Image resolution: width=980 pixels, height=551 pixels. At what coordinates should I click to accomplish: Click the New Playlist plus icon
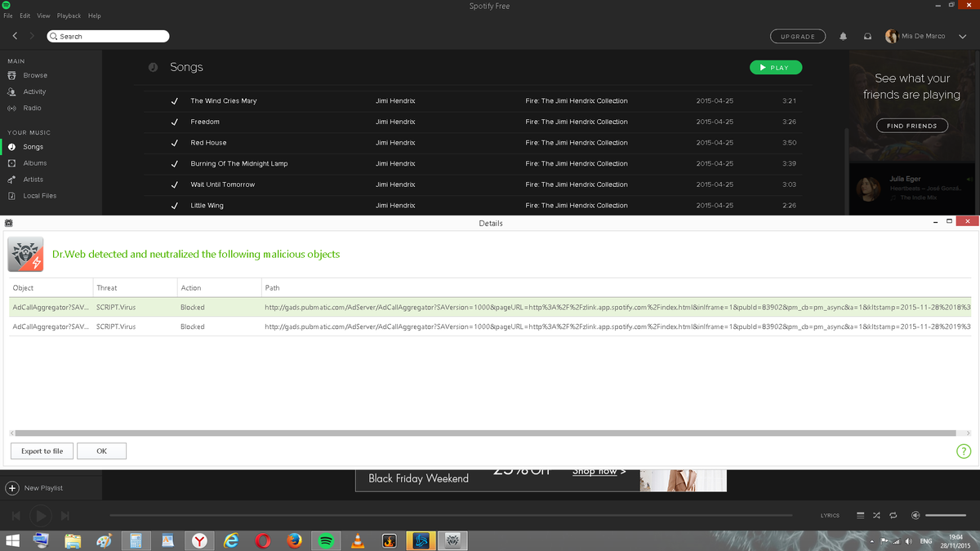tap(12, 488)
